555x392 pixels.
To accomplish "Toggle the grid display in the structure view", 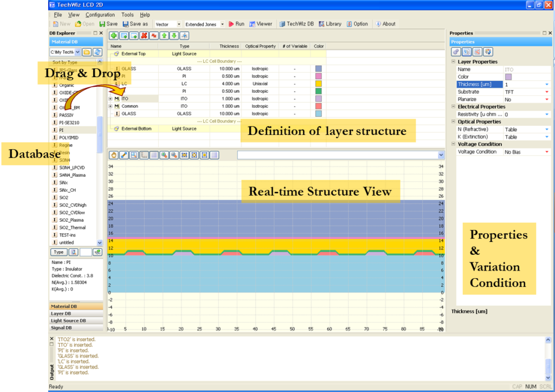I will [153, 155].
